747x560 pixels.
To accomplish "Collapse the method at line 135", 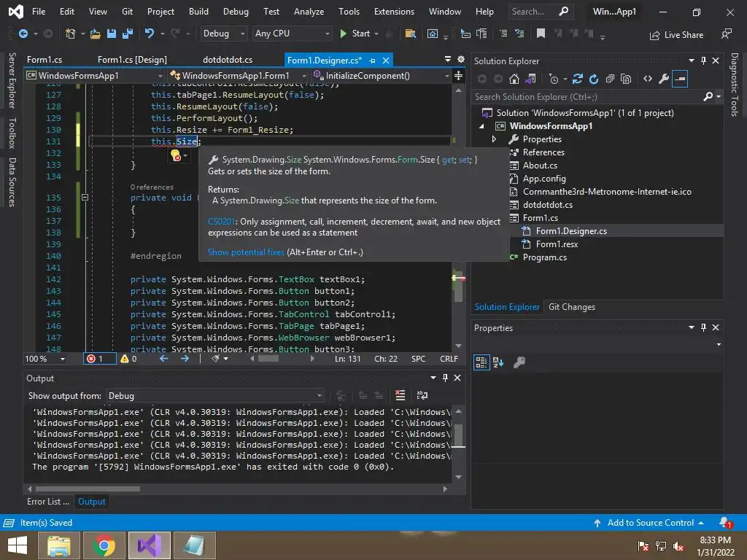I will [85, 197].
